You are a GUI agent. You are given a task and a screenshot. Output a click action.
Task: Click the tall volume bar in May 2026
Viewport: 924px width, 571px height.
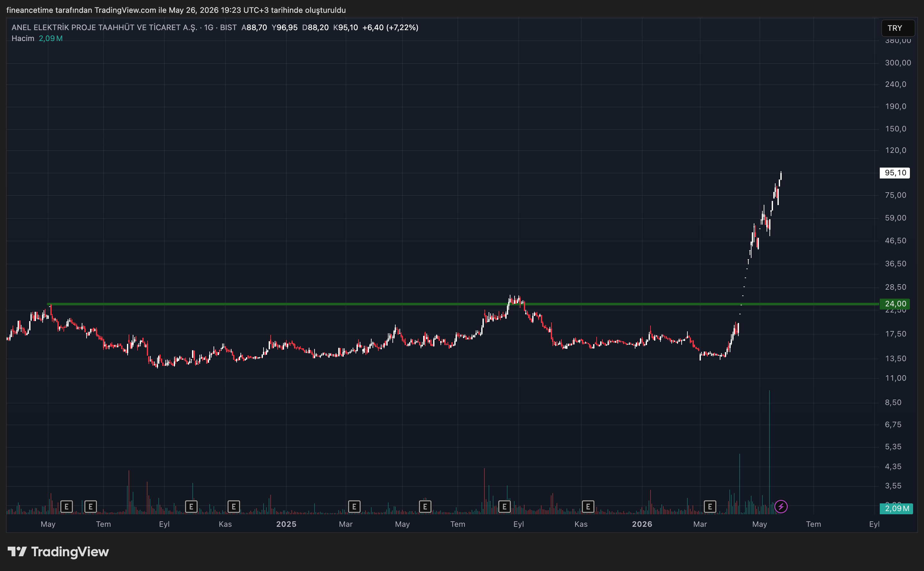[x=769, y=452]
